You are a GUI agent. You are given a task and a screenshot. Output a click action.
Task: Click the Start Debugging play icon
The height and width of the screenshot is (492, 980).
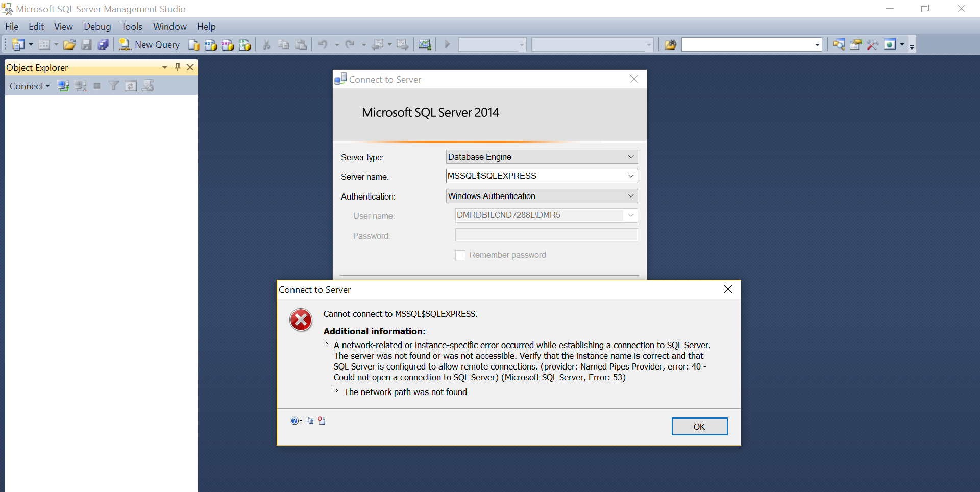coord(448,45)
